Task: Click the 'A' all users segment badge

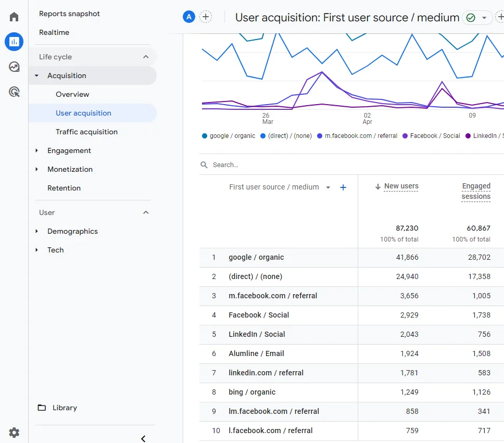Action: coord(188,17)
